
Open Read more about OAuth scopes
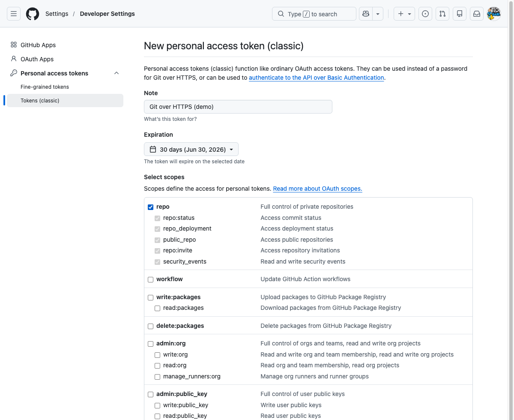pos(317,189)
